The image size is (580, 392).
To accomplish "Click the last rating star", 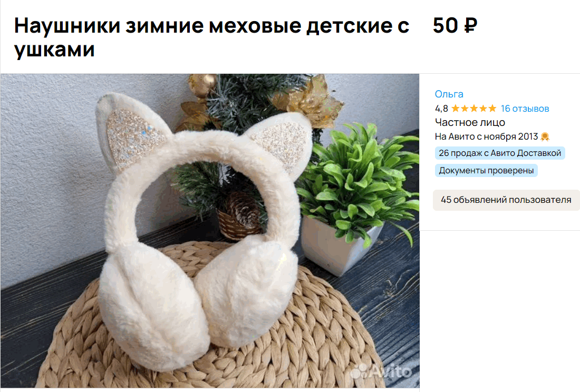I will point(492,108).
